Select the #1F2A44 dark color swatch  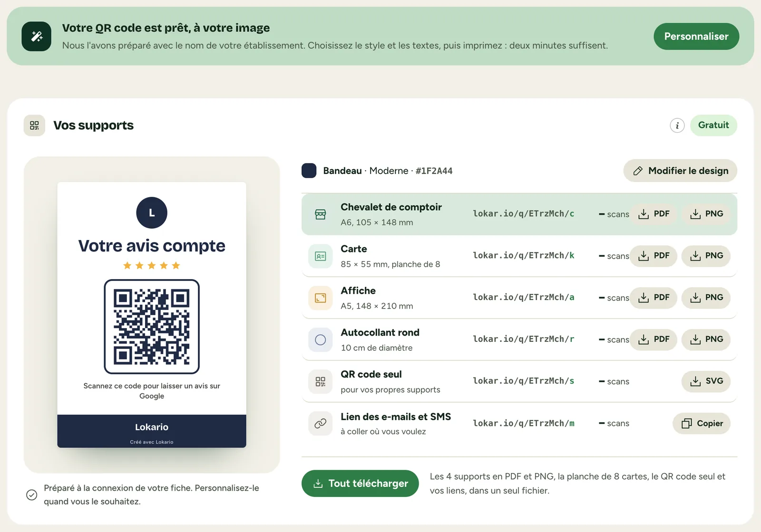(309, 171)
